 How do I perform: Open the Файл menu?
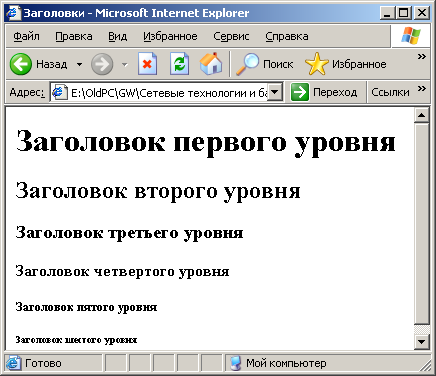(x=26, y=36)
